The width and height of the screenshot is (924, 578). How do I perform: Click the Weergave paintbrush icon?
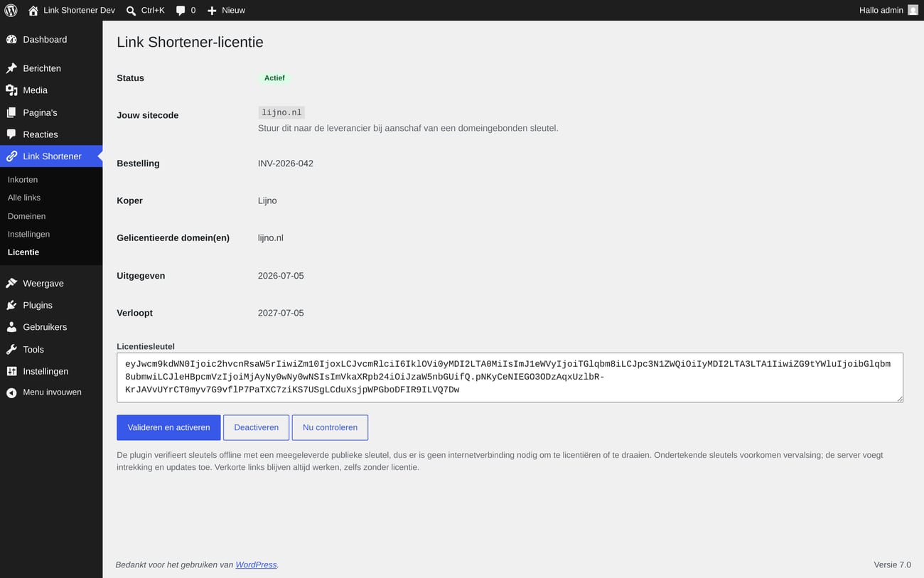coord(11,283)
